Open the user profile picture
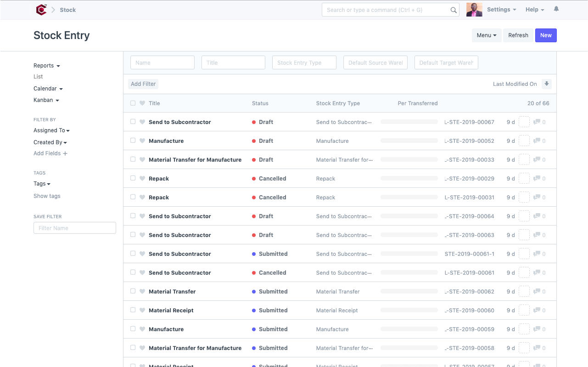 (474, 9)
